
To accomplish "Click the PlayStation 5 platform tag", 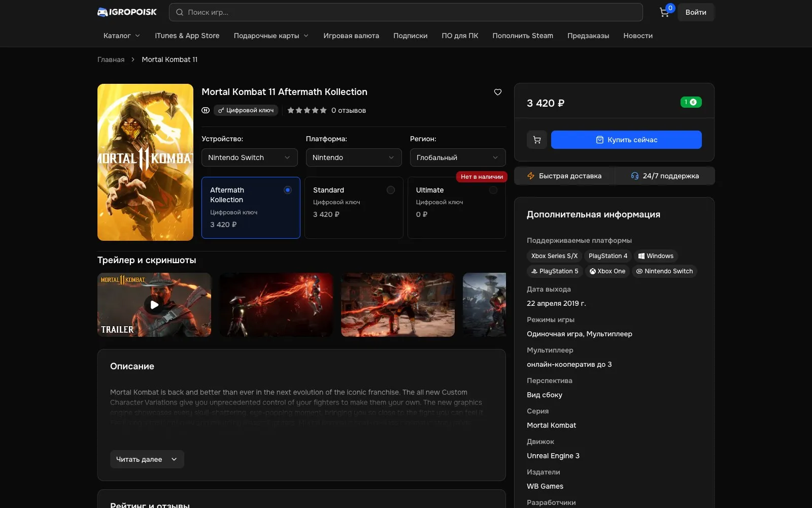I will pos(555,271).
